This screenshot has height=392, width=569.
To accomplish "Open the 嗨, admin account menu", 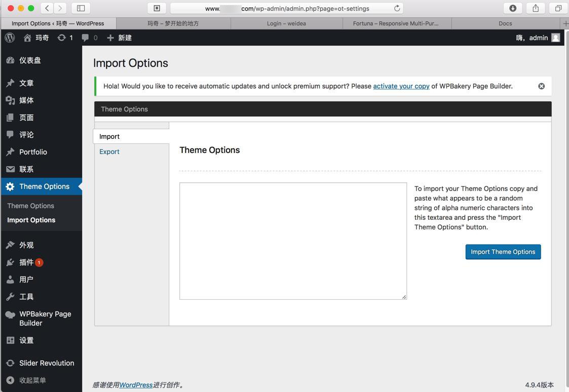I will click(x=538, y=37).
